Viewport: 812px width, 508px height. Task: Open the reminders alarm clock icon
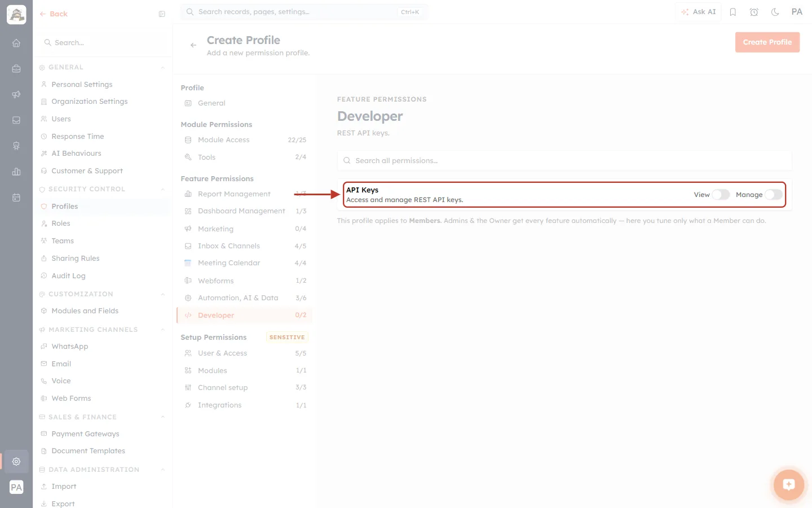[x=754, y=12]
